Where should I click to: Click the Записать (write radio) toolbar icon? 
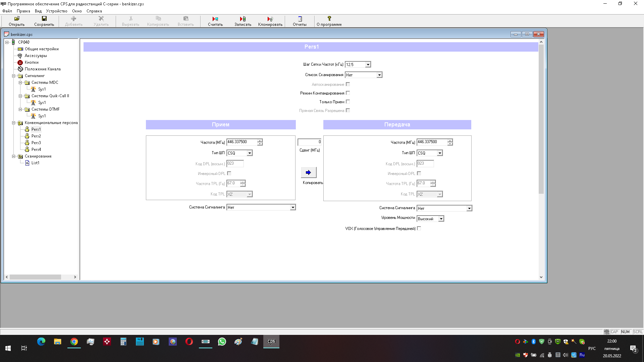[243, 19]
